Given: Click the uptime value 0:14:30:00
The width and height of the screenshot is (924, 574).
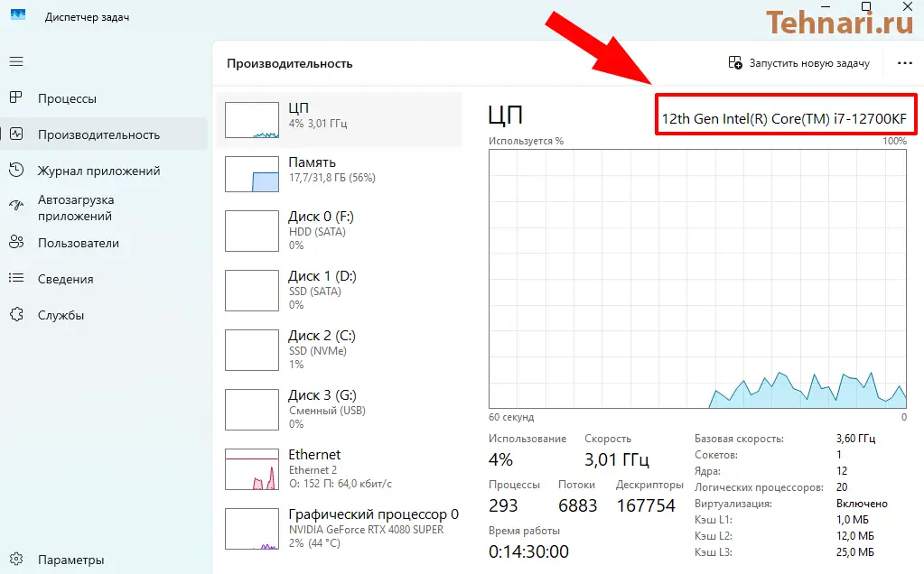Looking at the screenshot, I should coord(528,551).
